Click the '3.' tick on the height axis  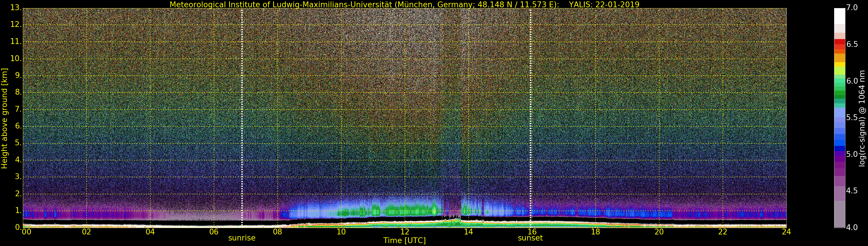pyautogui.click(x=18, y=177)
